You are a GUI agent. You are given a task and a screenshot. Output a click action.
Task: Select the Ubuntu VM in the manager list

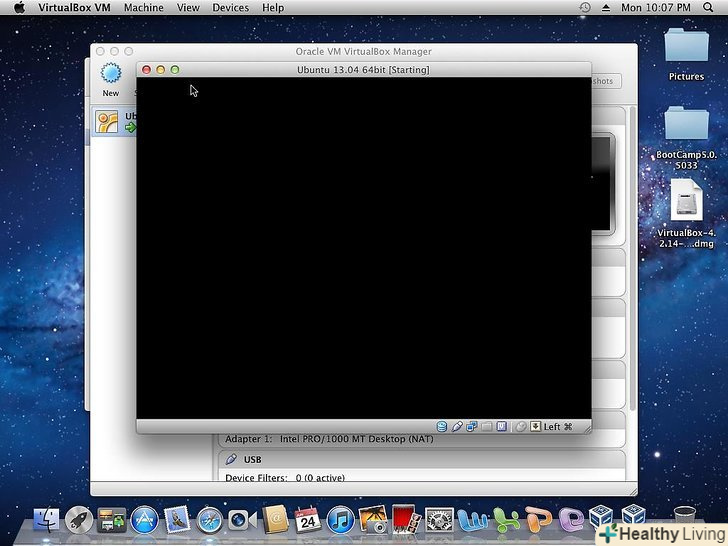113,122
